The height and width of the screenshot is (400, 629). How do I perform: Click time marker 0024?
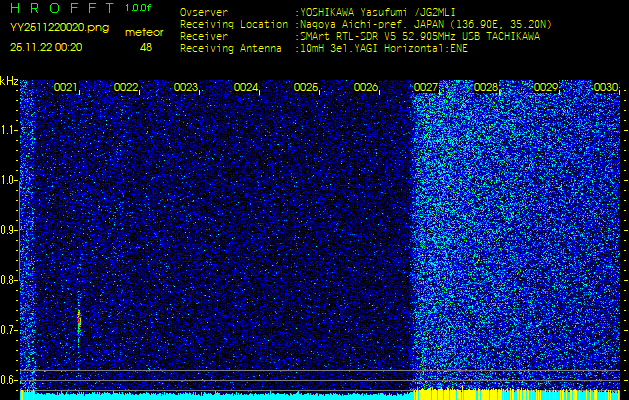point(246,87)
